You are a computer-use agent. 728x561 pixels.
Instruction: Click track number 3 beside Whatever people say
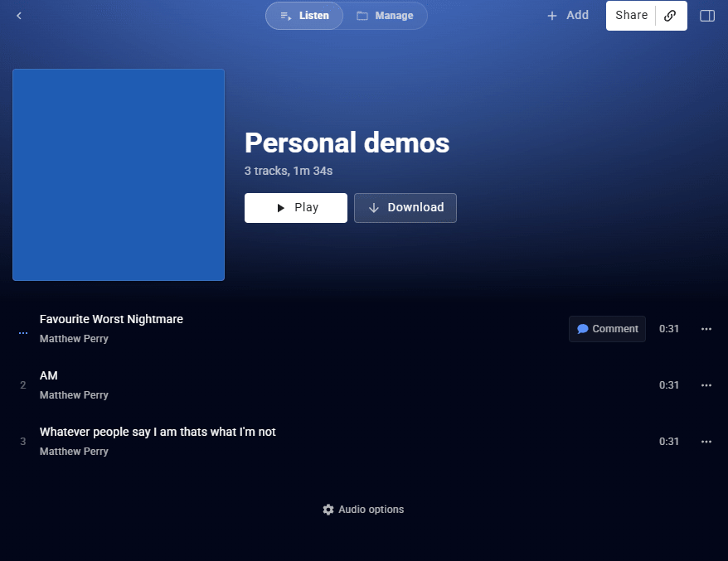(x=22, y=442)
